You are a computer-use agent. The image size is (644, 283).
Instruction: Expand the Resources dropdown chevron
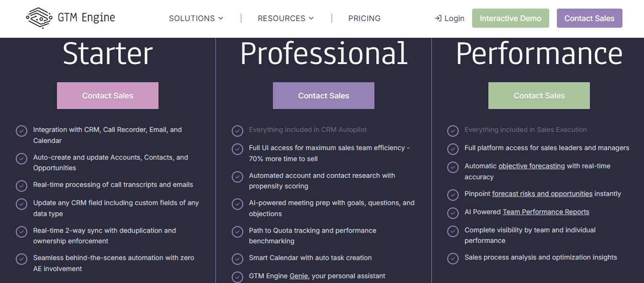pos(311,18)
